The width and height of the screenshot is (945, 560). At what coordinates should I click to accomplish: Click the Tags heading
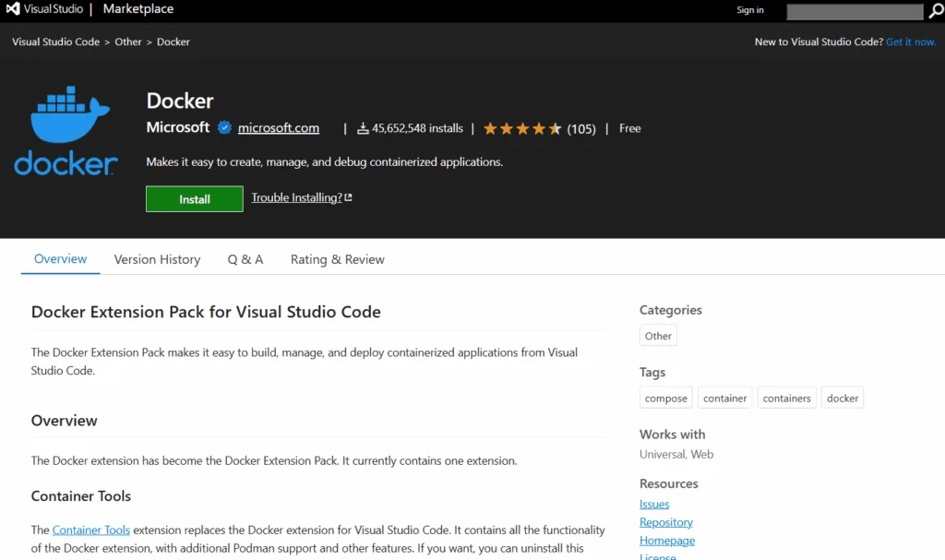click(652, 373)
